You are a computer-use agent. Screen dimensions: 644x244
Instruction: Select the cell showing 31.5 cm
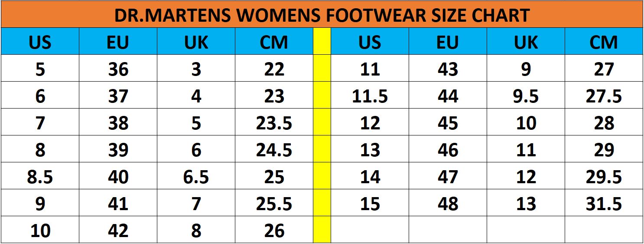tap(604, 203)
